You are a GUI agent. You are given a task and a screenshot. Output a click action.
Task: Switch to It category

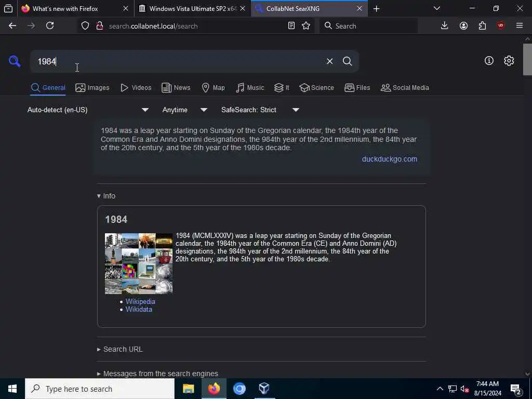(282, 87)
